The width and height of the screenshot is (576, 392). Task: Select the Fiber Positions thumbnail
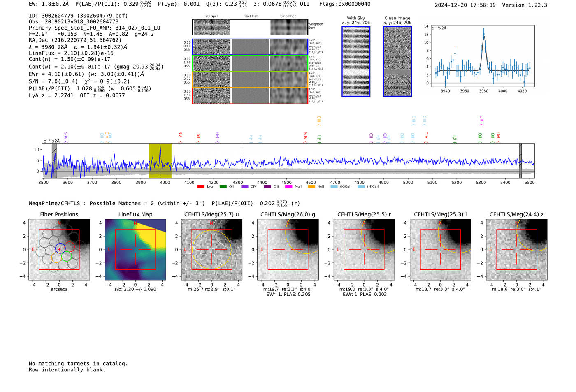pyautogui.click(x=59, y=250)
